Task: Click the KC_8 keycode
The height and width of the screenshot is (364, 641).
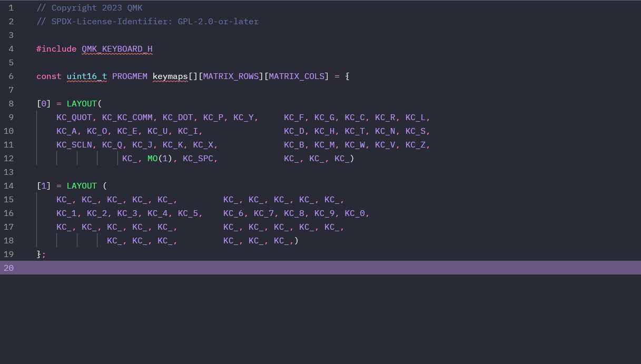Action: tap(294, 213)
